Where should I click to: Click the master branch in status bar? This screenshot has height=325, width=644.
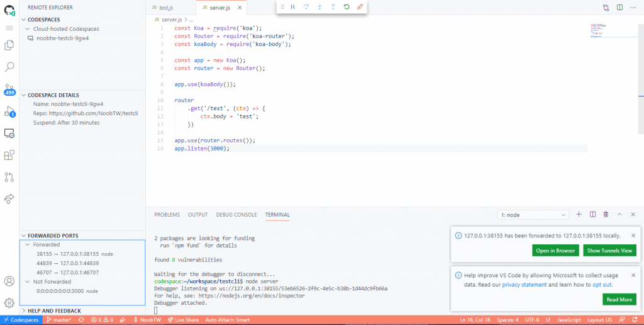(58, 320)
